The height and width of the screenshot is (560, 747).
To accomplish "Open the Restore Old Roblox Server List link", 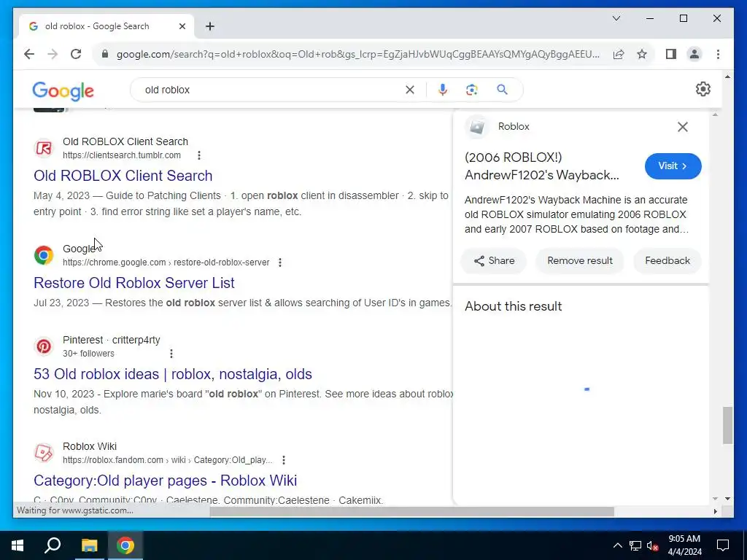I will coord(134,283).
